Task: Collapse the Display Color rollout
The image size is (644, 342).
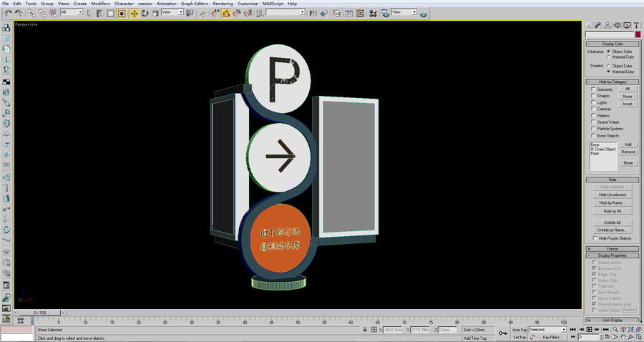Action: [613, 44]
